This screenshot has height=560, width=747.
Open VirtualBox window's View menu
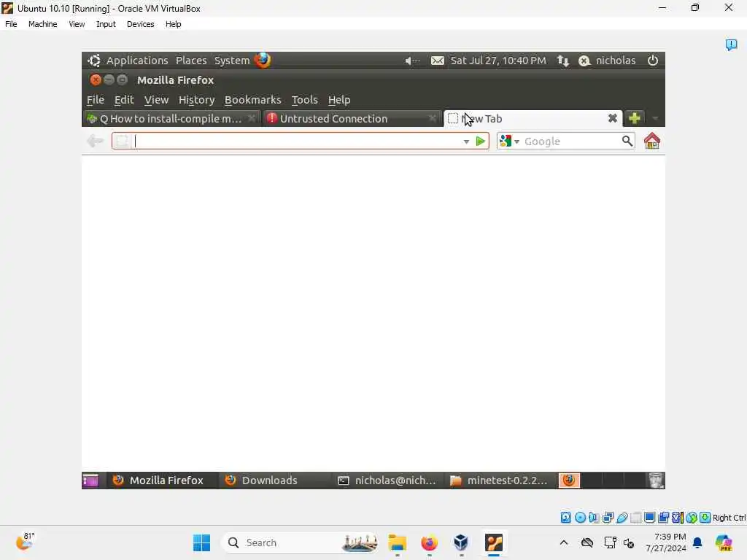point(77,24)
